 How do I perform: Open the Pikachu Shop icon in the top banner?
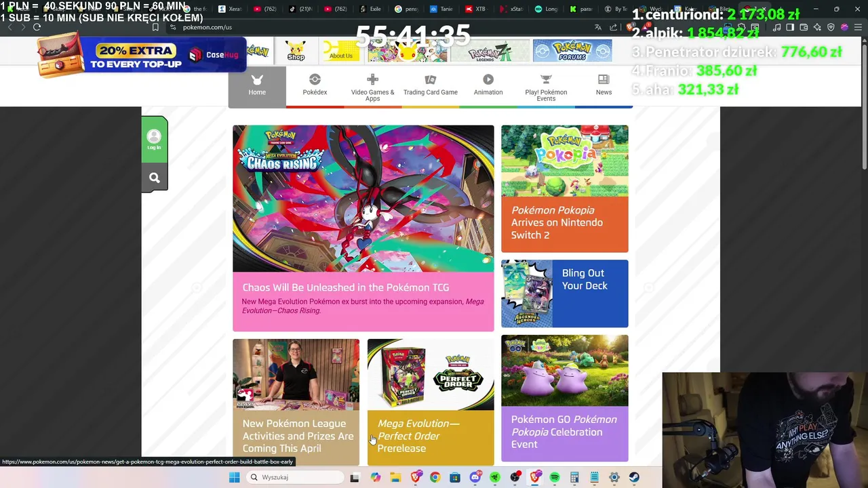[x=296, y=51]
